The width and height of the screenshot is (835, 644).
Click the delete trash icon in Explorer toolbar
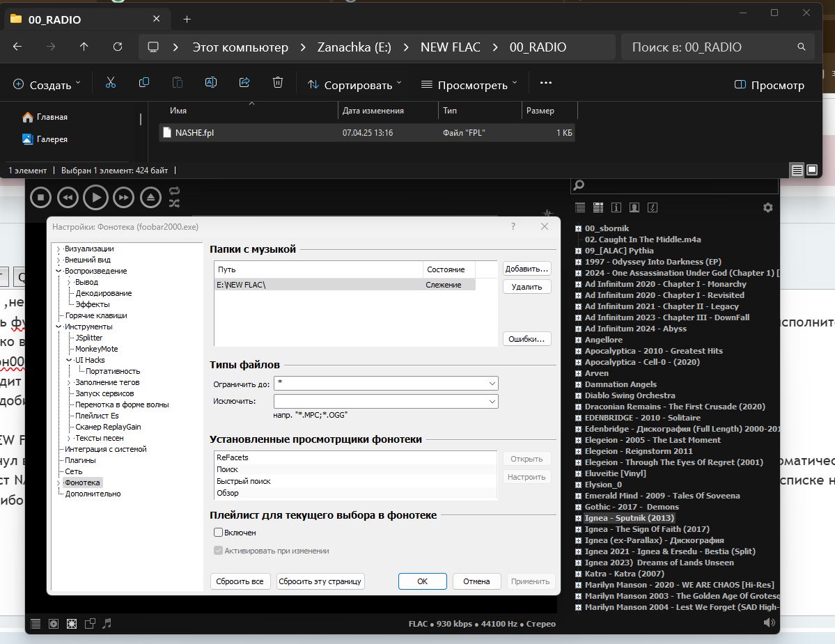coord(277,83)
